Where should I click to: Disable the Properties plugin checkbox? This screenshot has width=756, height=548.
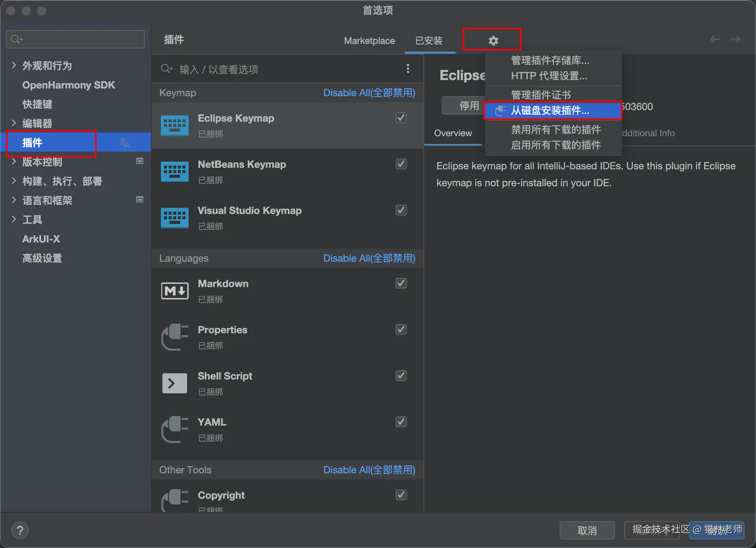pos(401,330)
